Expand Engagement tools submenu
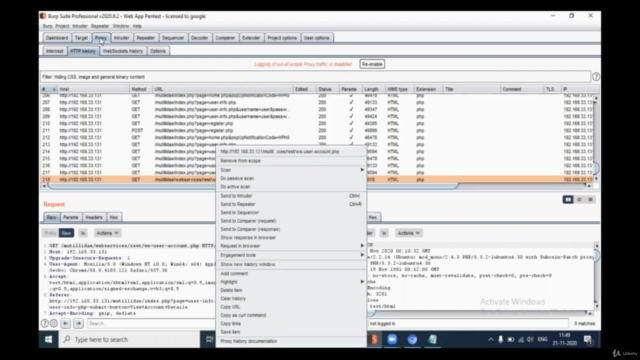The width and height of the screenshot is (640, 360). [291, 255]
